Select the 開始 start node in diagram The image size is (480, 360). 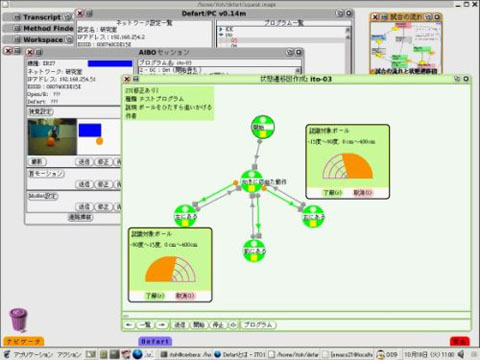point(263,127)
